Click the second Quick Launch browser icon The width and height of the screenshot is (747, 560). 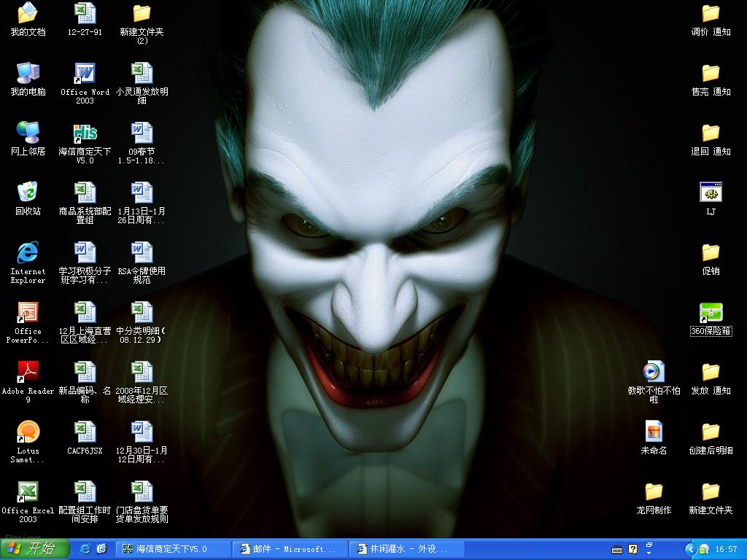(x=102, y=549)
